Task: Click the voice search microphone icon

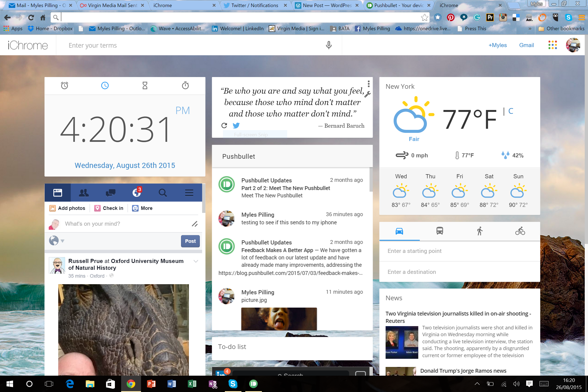Action: tap(329, 45)
